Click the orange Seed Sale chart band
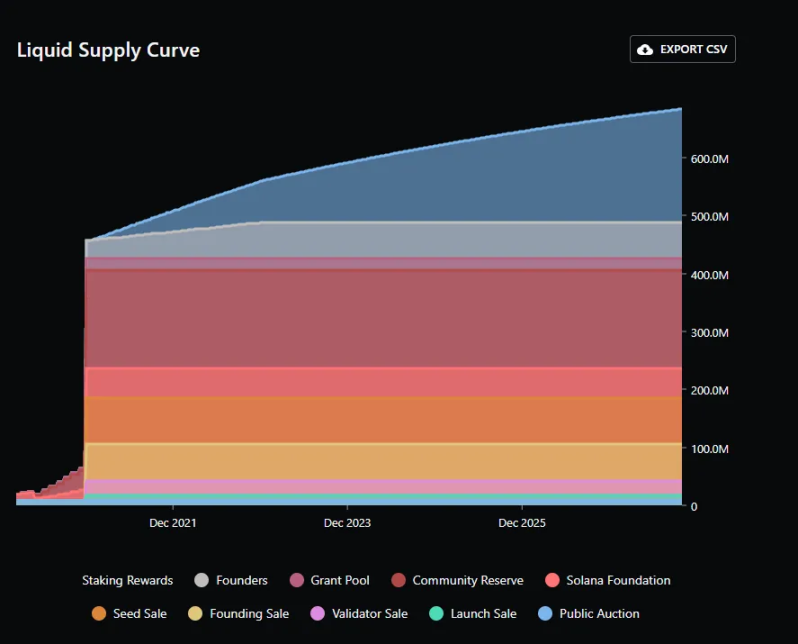Viewport: 798px width, 644px height. click(x=400, y=419)
